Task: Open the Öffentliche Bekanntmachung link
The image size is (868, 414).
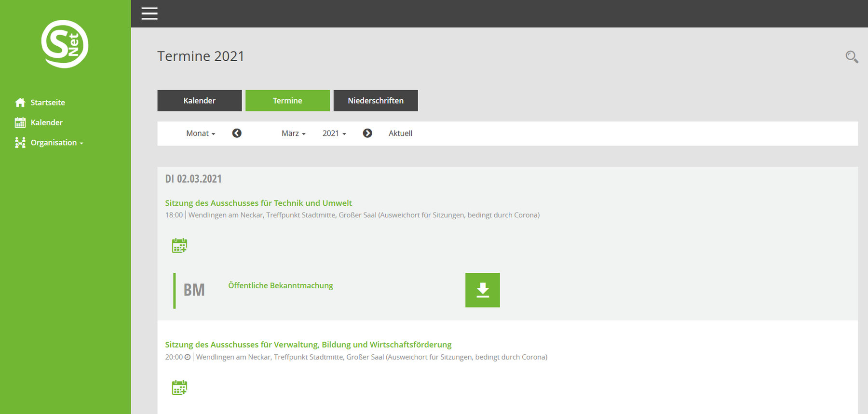Action: pos(281,285)
